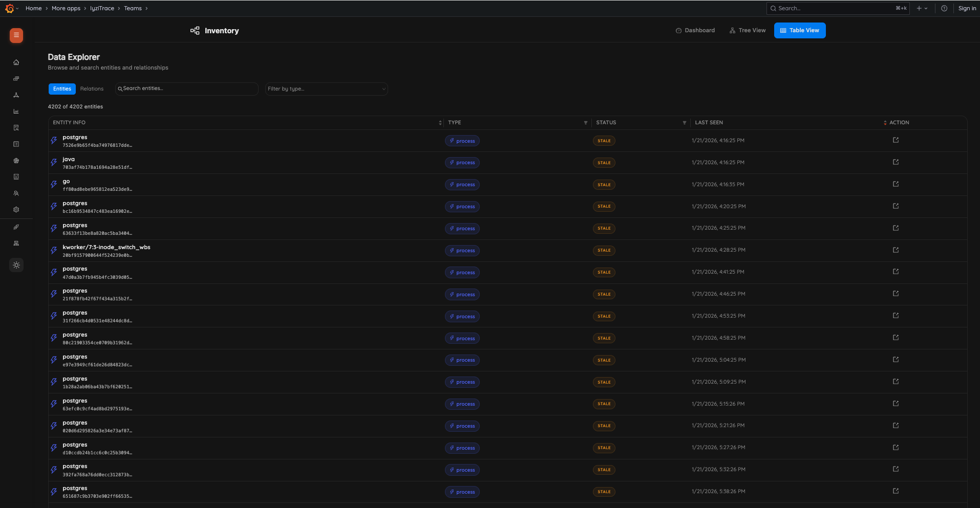Select the topology/tree icon in the sidebar

(16, 95)
